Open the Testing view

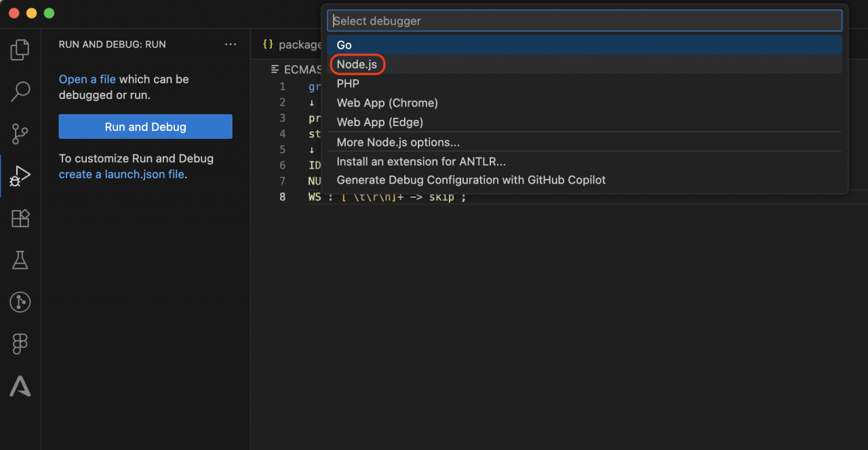[20, 260]
